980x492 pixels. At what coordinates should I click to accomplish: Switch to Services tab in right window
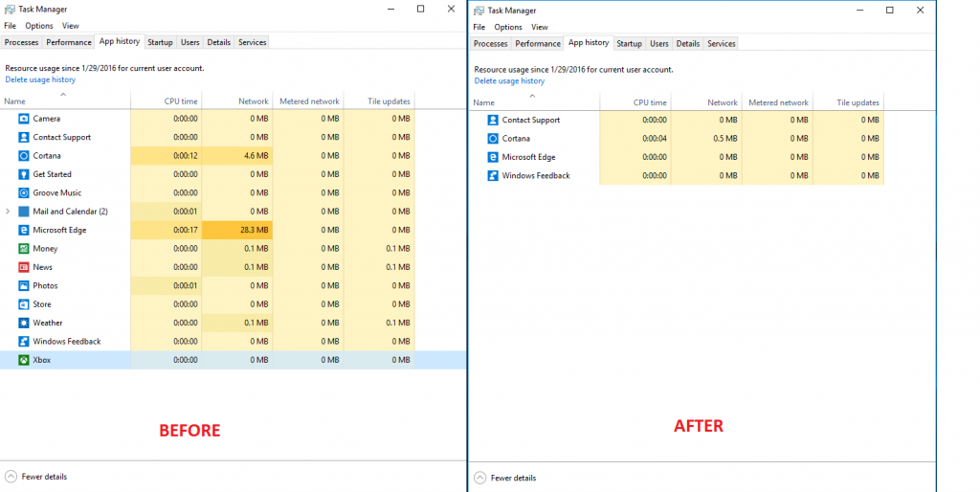722,44
